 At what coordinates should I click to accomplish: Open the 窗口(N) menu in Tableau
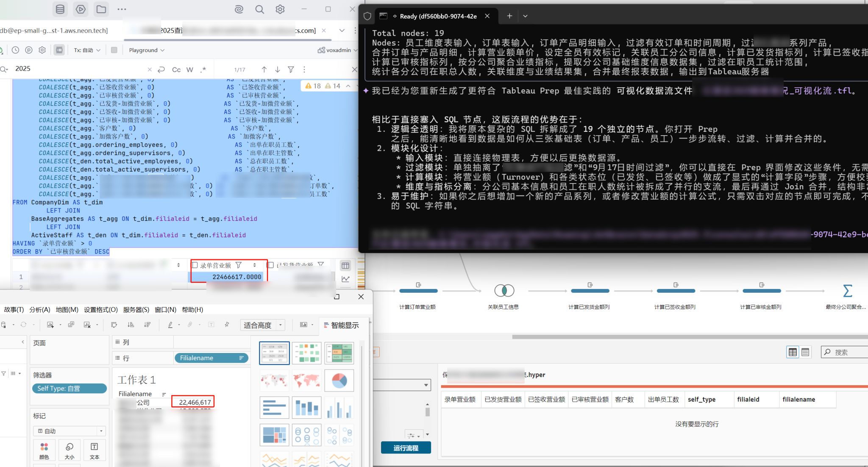click(x=165, y=310)
